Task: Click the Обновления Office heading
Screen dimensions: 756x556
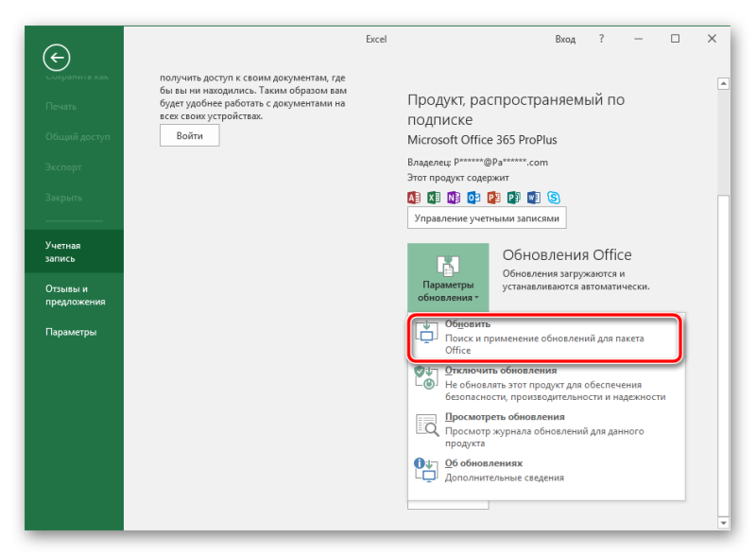Action: (567, 255)
